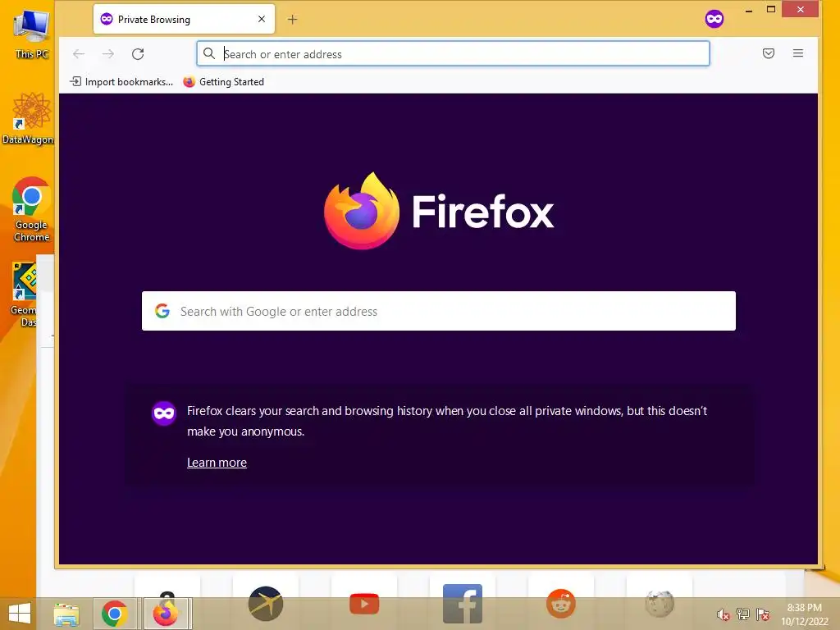Click the muted volume tray icon
840x630 pixels.
[x=724, y=614]
